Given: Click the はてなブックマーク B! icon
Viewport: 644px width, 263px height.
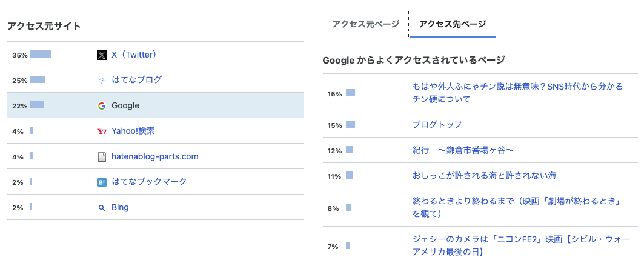Looking at the screenshot, I should pos(102,182).
